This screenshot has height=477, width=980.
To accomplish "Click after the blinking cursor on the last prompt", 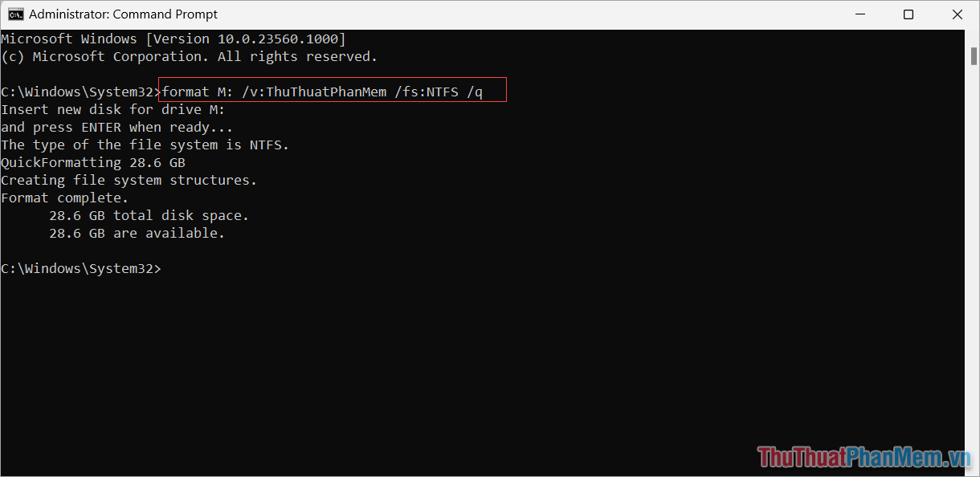I will click(169, 268).
